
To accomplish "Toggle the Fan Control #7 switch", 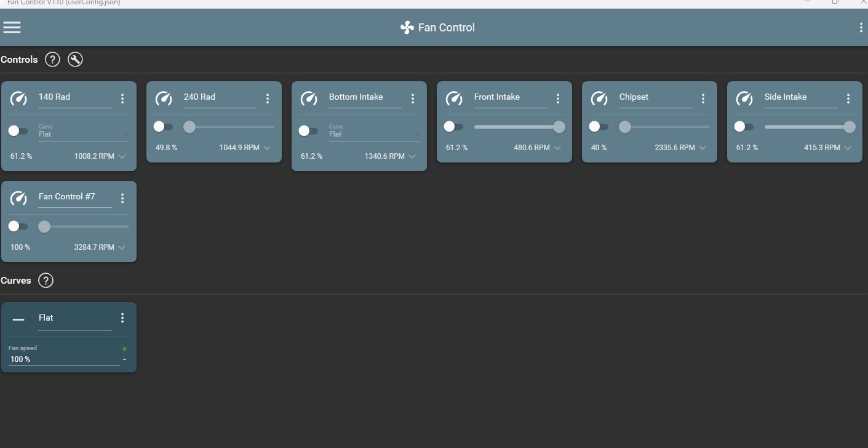I will 18,226.
